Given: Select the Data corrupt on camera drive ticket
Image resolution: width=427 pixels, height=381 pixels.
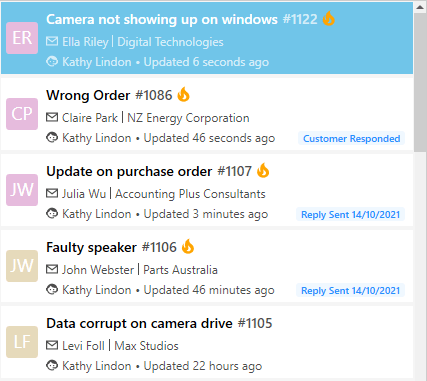Looking at the screenshot, I should pos(207,342).
